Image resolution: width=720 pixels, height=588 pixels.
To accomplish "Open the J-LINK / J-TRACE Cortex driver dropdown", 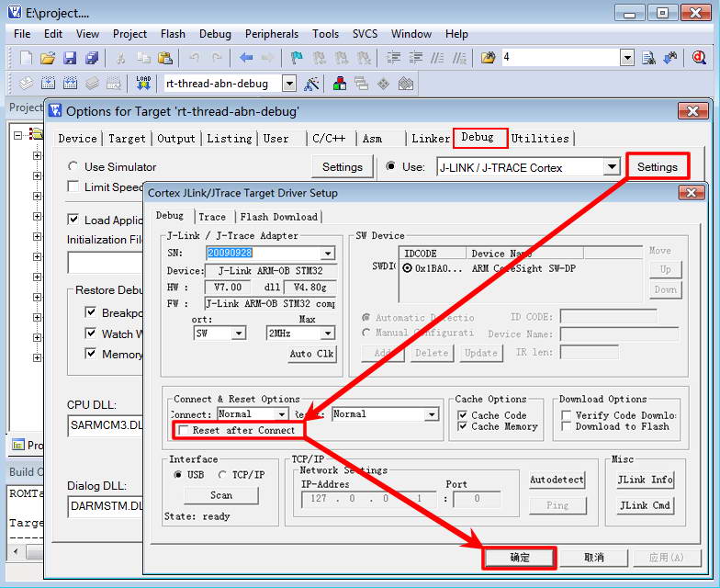I will click(612, 167).
